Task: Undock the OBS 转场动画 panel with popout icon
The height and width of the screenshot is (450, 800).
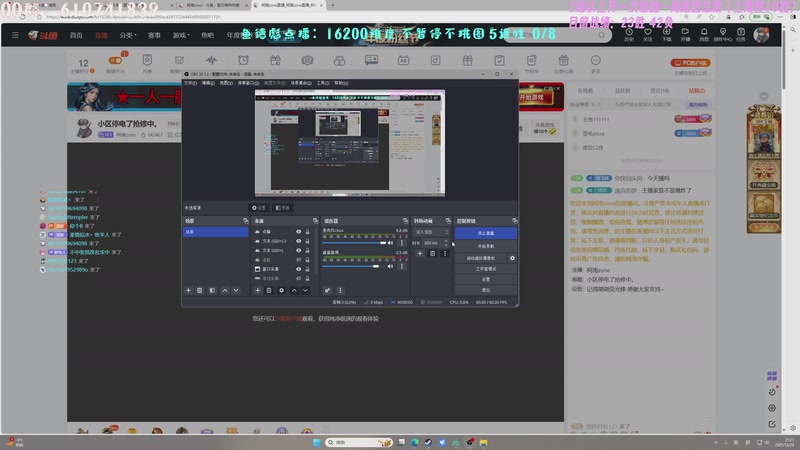Action: (x=448, y=221)
